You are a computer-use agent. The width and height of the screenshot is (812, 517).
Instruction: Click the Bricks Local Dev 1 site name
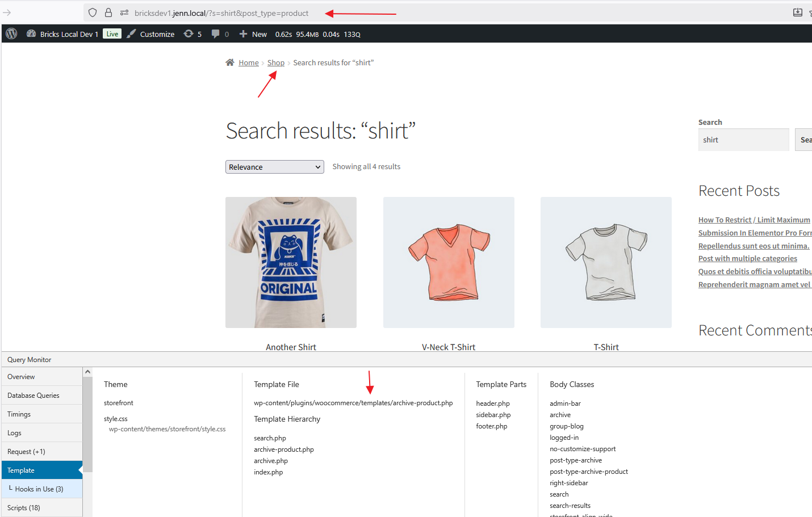(69, 34)
